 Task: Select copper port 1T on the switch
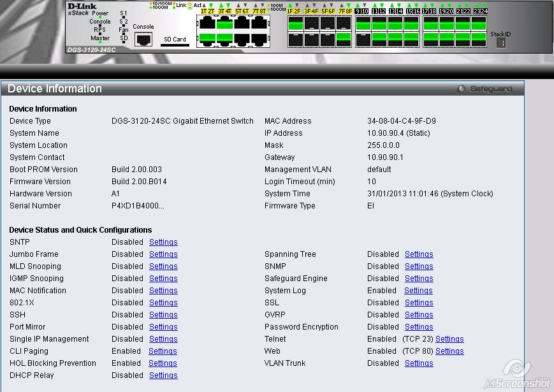[x=207, y=24]
